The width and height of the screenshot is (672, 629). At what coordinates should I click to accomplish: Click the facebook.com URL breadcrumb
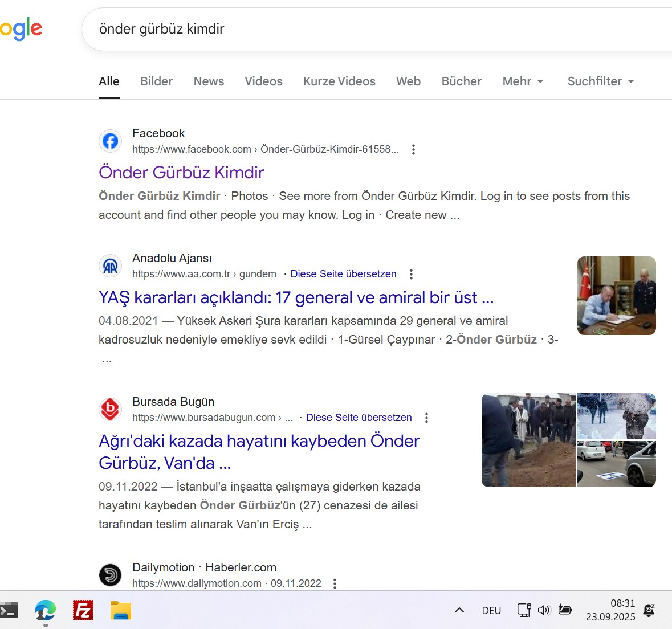[x=265, y=149]
